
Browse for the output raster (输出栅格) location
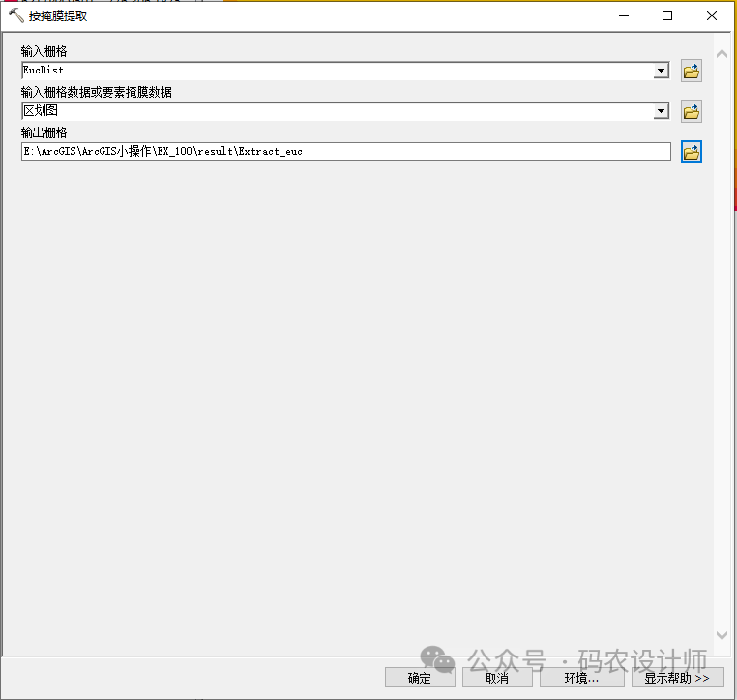[x=691, y=152]
